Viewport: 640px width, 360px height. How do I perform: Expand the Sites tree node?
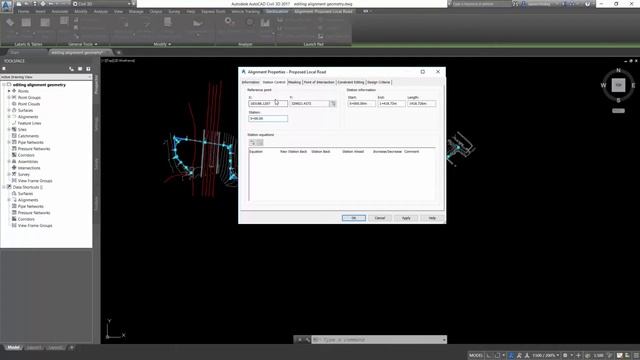(9, 129)
